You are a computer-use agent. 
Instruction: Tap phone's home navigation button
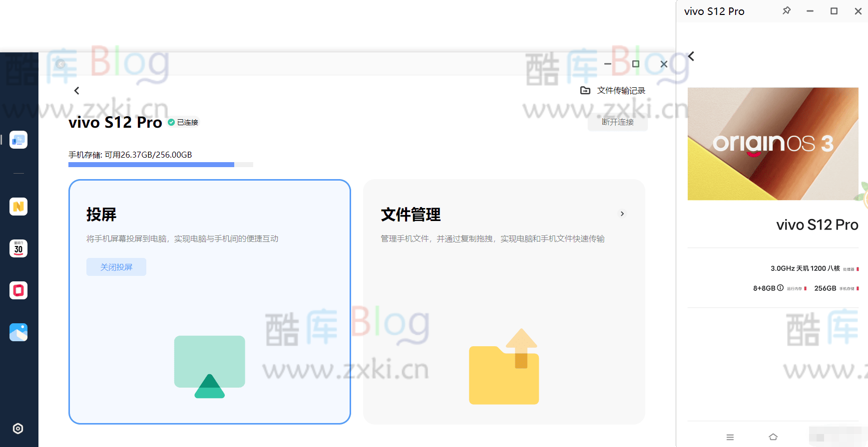click(x=773, y=437)
